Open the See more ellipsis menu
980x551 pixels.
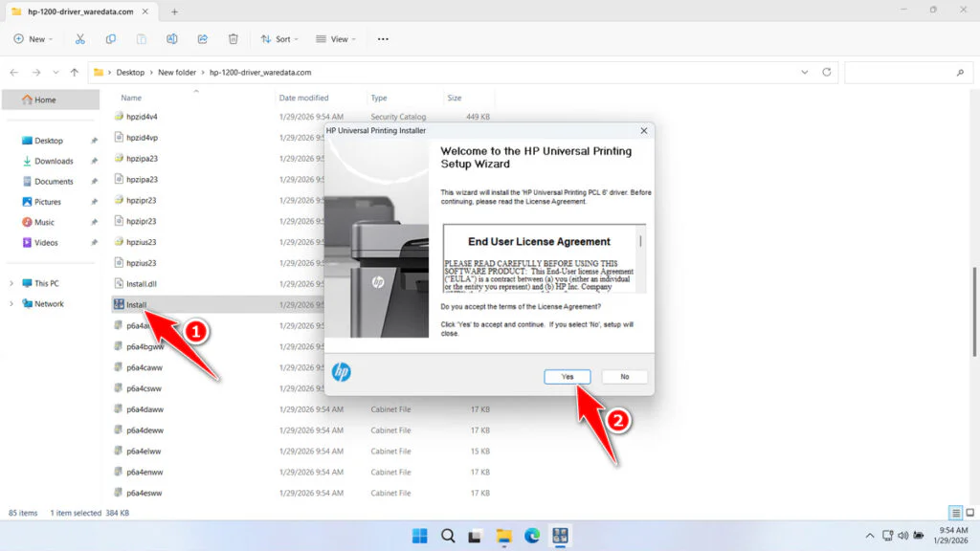382,39
